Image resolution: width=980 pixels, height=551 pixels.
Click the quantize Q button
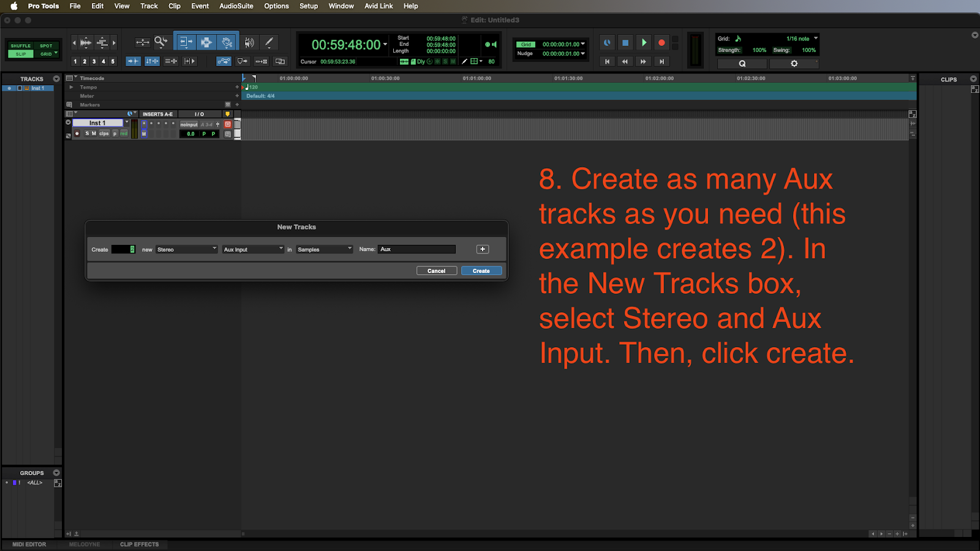click(x=742, y=64)
